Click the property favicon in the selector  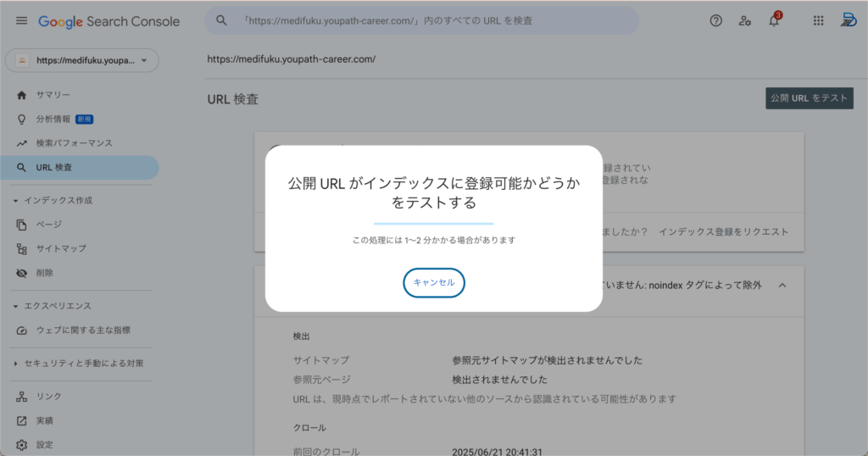(x=22, y=60)
